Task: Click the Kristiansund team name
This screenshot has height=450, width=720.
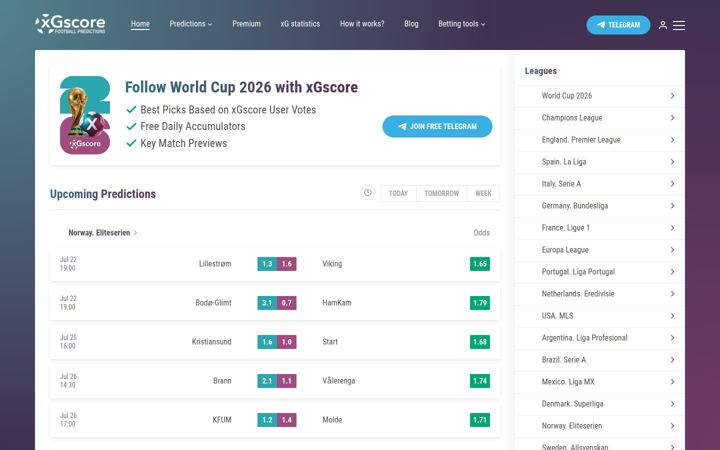Action: pos(212,342)
